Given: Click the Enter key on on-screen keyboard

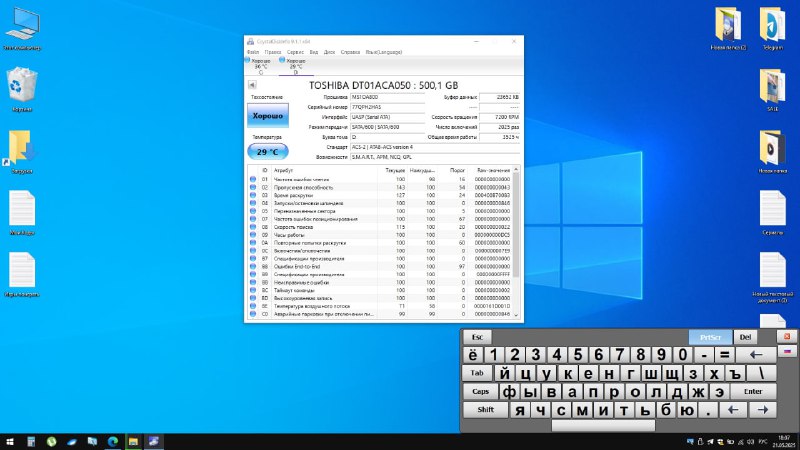Looking at the screenshot, I should coord(753,391).
